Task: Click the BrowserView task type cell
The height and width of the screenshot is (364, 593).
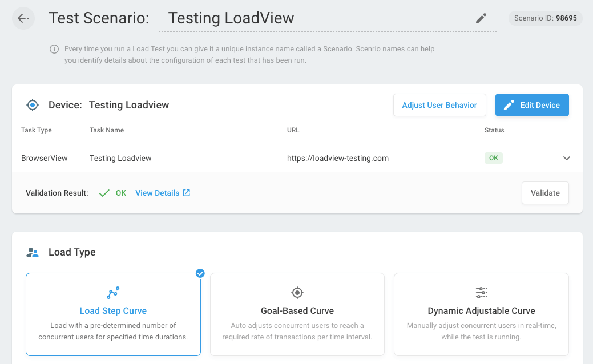Action: (x=45, y=158)
